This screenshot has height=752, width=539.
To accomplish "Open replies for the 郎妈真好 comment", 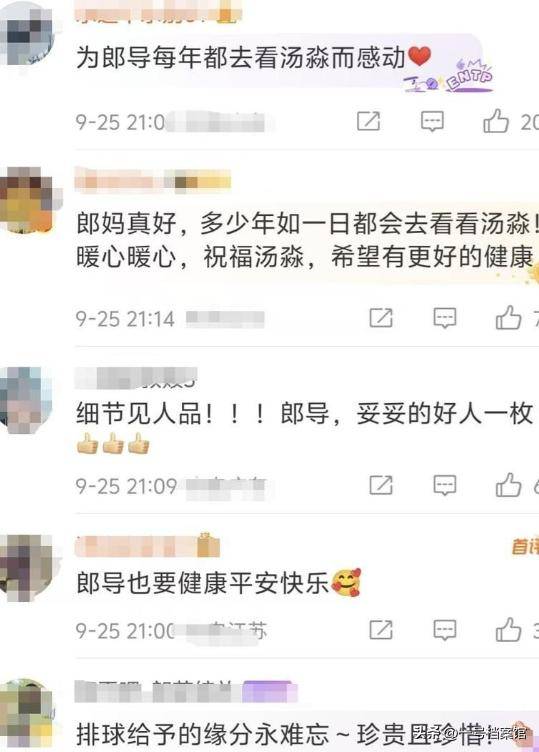I will pos(445,318).
